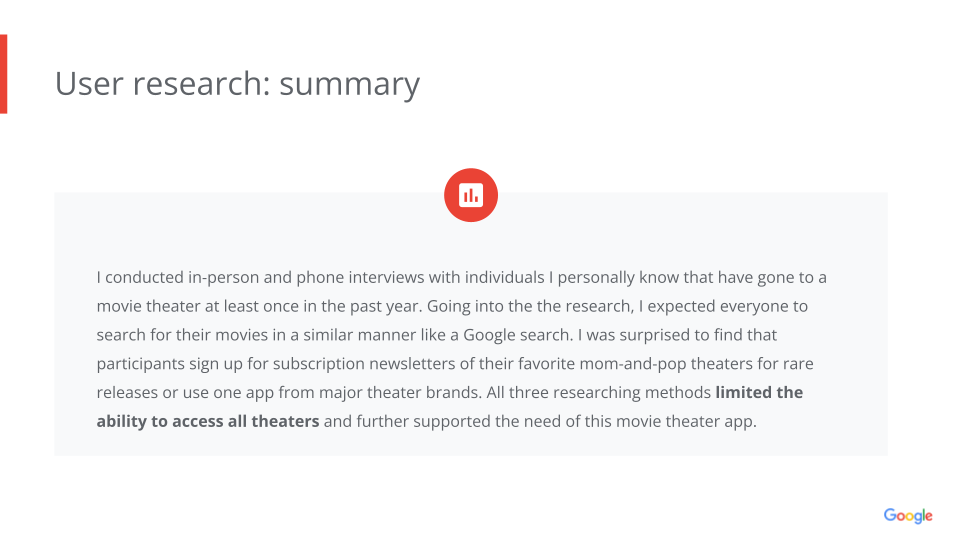Screen dimensions: 960x540
Task: Click the bold text "ability to access all theaters"
Action: pyautogui.click(x=208, y=421)
